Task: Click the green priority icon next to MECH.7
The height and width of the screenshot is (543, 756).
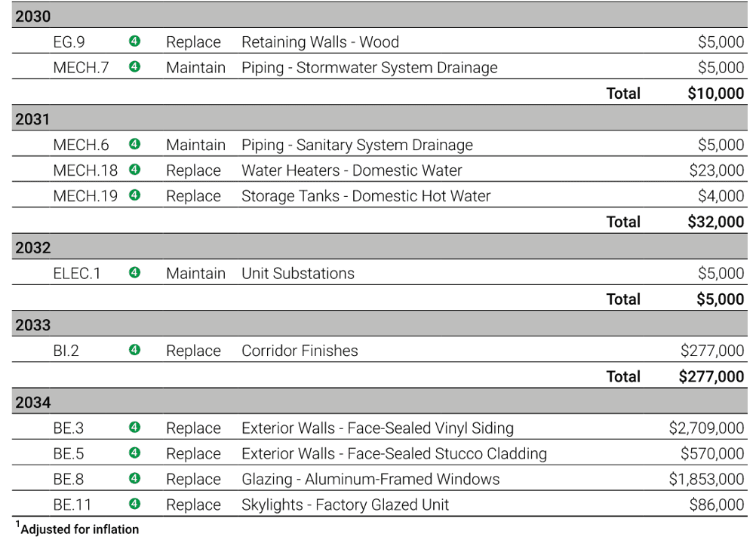Action: pos(134,66)
